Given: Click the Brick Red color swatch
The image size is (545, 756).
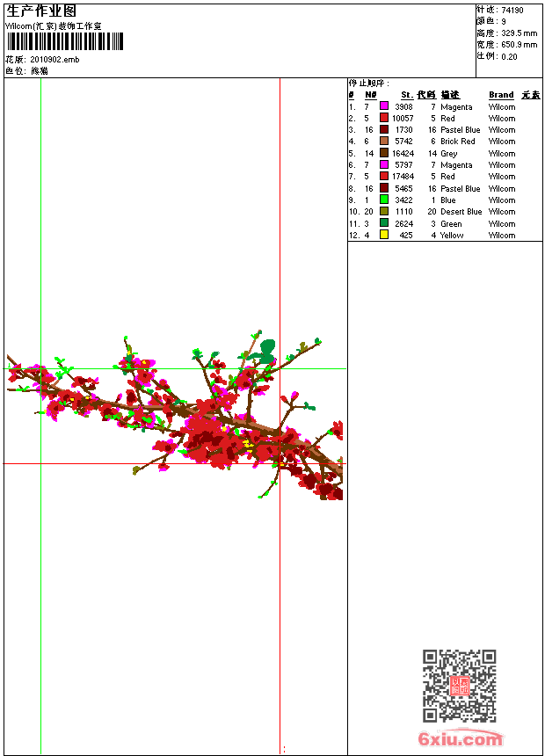Looking at the screenshot, I should click(384, 141).
